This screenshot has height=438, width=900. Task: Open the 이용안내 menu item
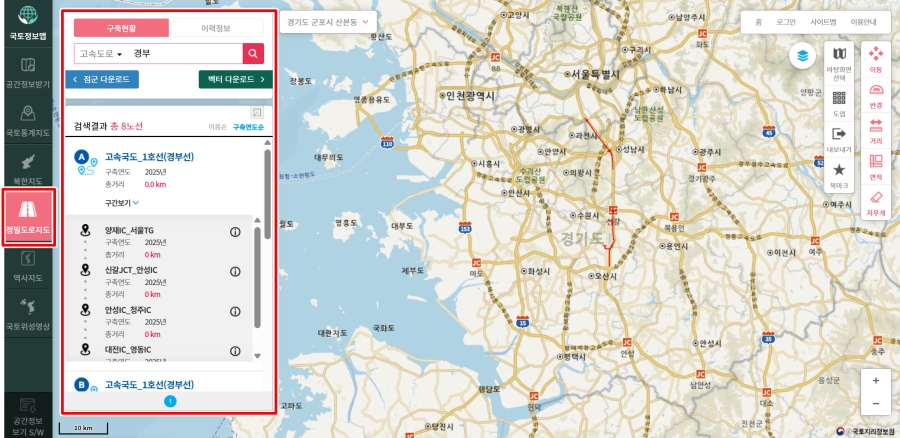click(863, 22)
